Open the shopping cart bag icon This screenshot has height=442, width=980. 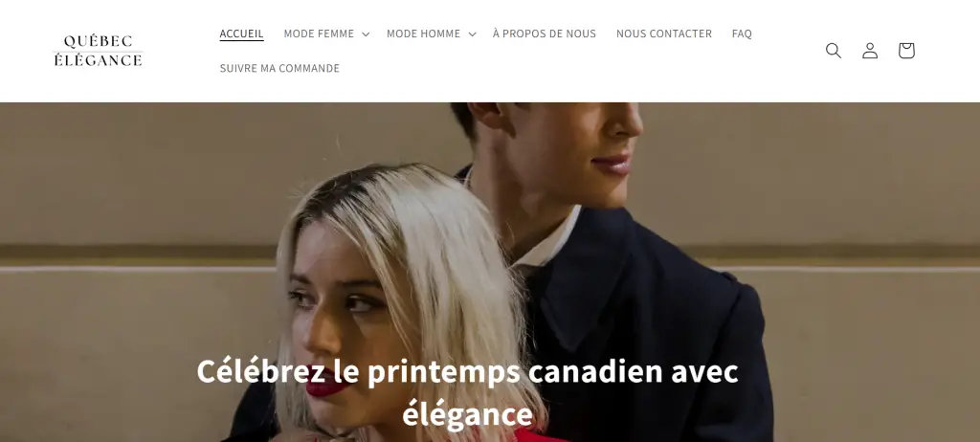(906, 51)
